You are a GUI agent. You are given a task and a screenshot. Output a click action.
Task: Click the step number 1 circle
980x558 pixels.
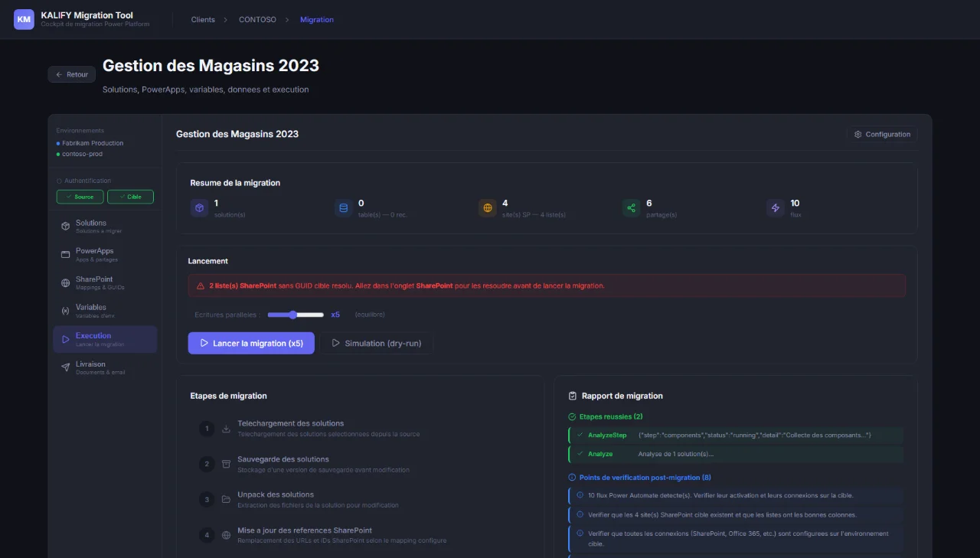coord(206,429)
